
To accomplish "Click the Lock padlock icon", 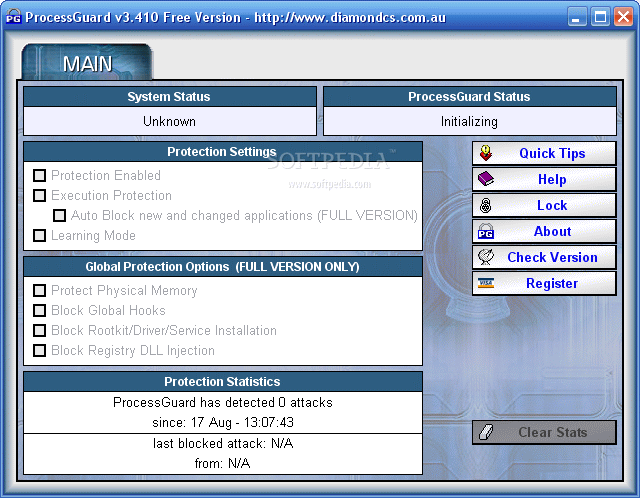I will (485, 205).
